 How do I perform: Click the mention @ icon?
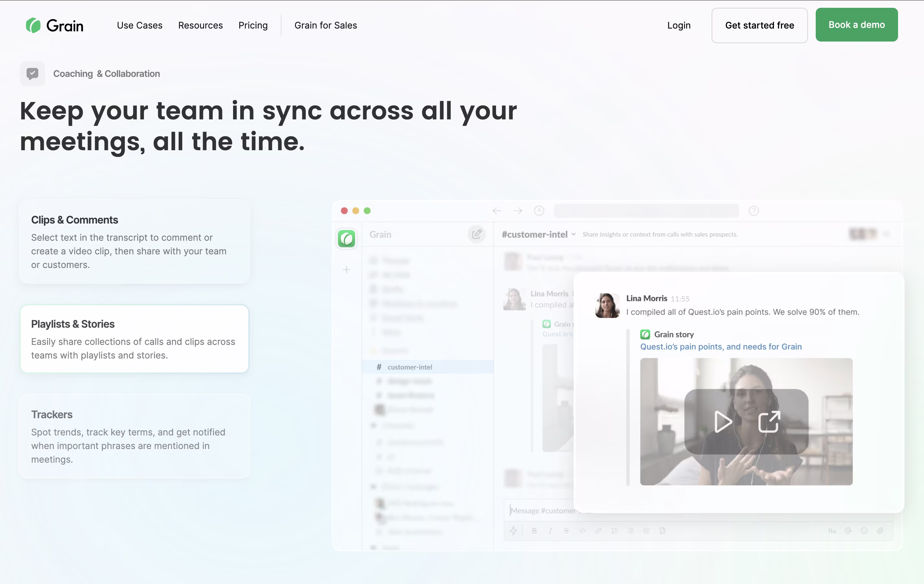[x=848, y=531]
